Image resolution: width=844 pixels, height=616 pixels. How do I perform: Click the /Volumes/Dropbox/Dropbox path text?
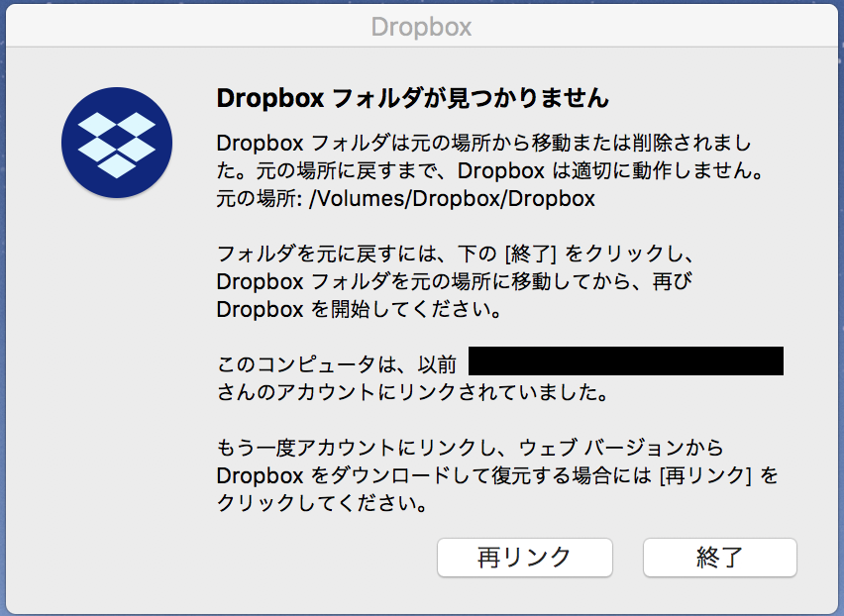pos(452,198)
